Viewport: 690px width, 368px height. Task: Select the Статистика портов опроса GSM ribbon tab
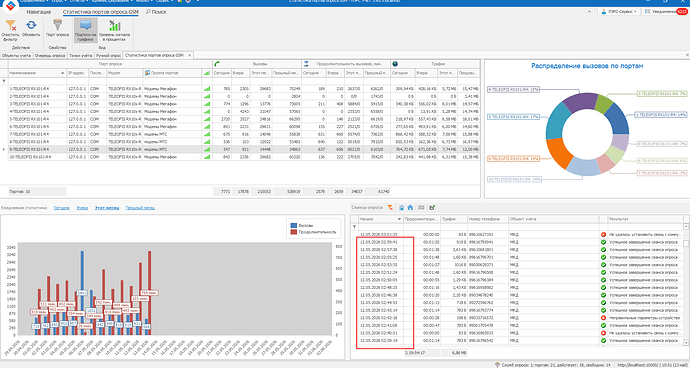tap(100, 12)
